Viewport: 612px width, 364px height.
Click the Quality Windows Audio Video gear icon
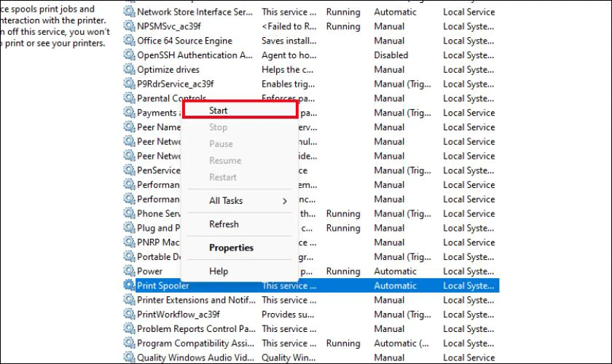129,357
